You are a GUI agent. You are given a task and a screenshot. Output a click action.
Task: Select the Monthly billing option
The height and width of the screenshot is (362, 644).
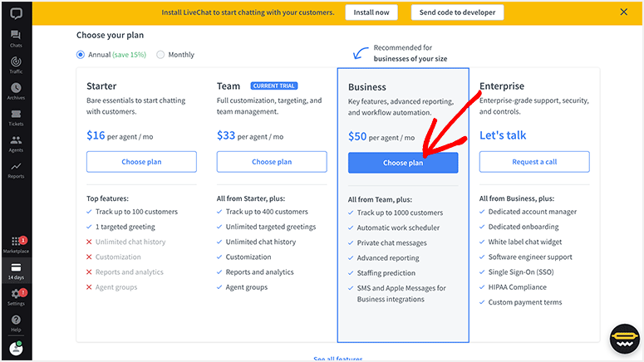click(160, 55)
